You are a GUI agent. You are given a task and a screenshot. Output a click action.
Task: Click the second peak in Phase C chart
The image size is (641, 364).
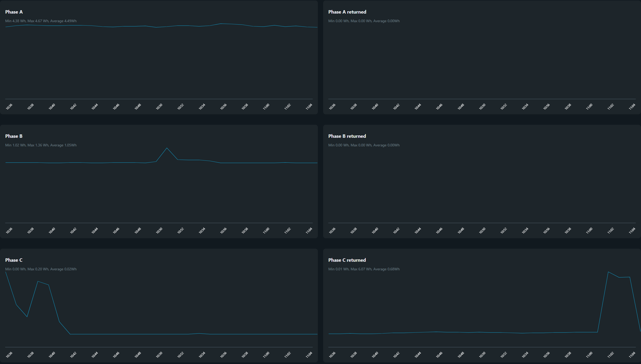click(x=38, y=282)
